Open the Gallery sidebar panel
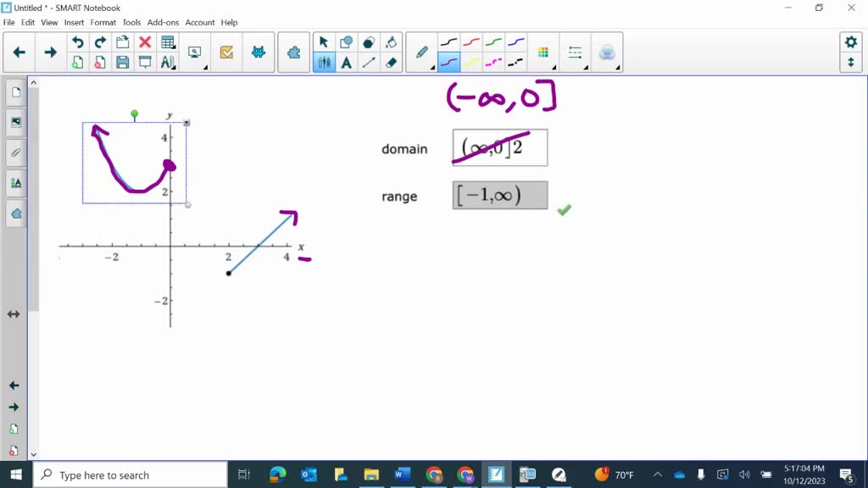 14,121
